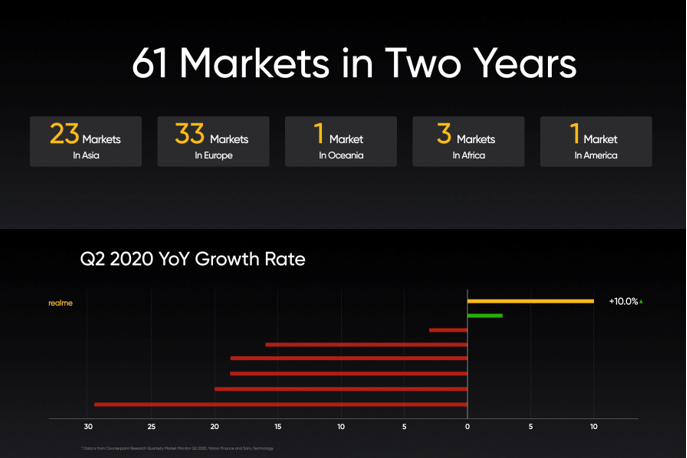The width and height of the screenshot is (687, 458).
Task: Click the yellow realme growth bar
Action: point(531,301)
